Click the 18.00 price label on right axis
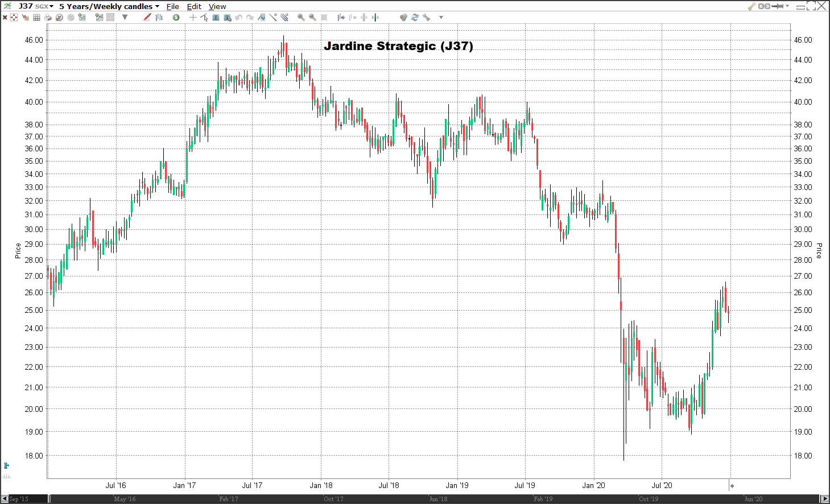 (803, 456)
